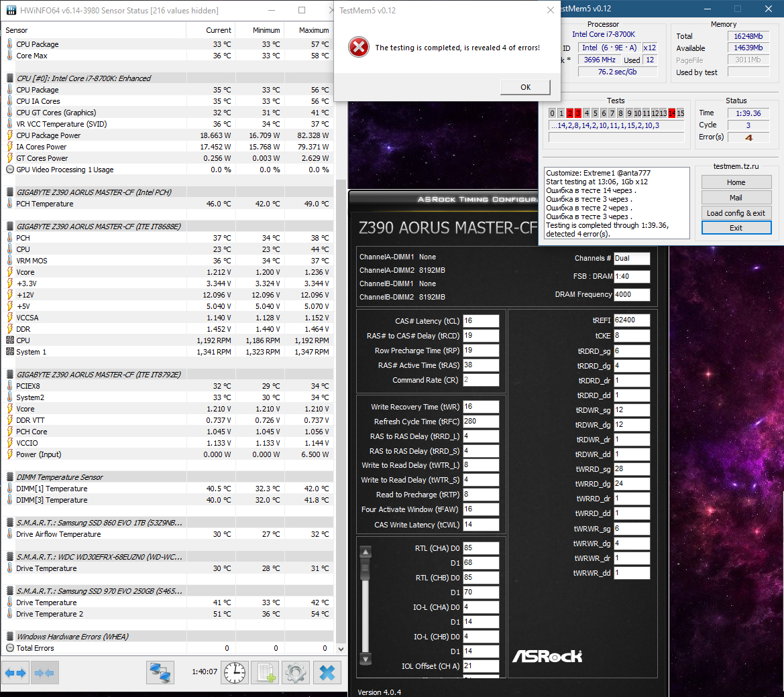Click the DRAM Frequency 4000 field
Image resolution: width=784 pixels, height=697 pixels.
point(632,294)
